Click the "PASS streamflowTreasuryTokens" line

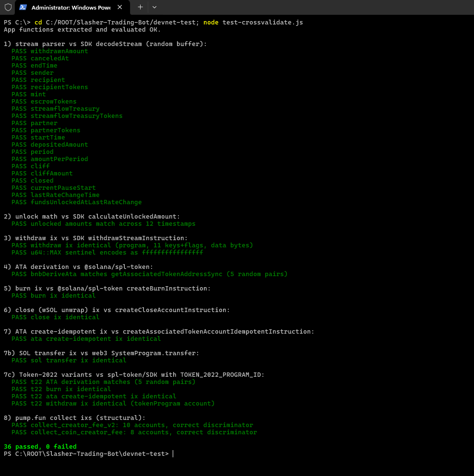click(x=67, y=116)
